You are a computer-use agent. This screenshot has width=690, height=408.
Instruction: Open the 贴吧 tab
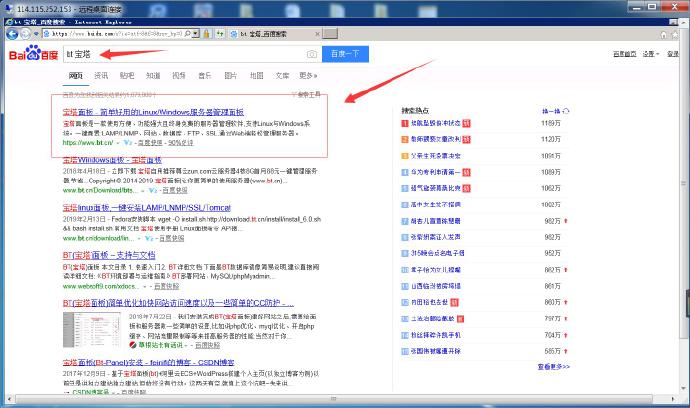pos(127,76)
